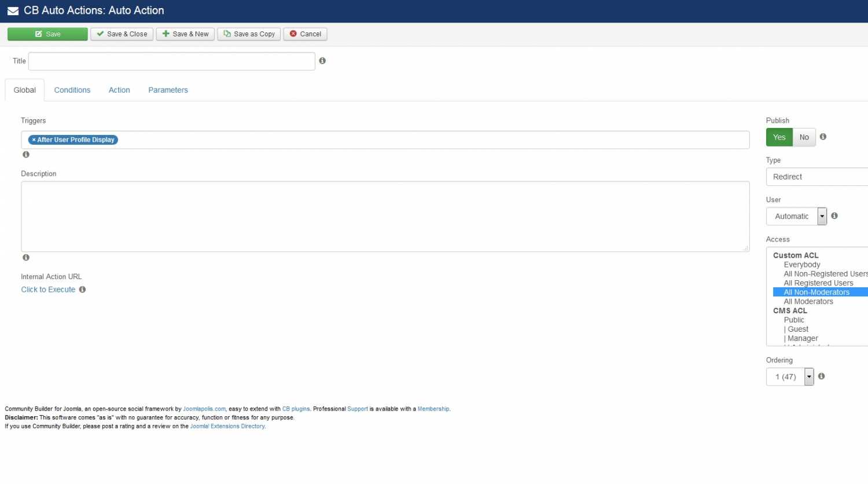Open the User dropdown showing Automatic
The width and height of the screenshot is (868, 484).
pos(797,217)
